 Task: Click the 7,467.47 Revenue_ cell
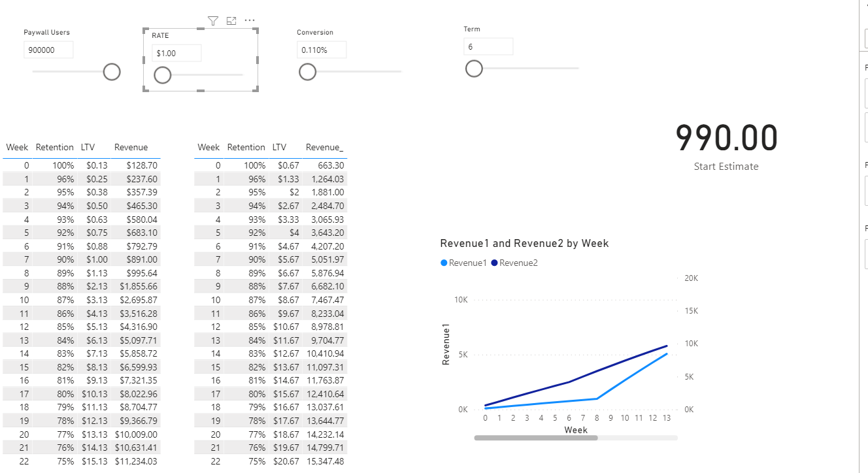(329, 300)
